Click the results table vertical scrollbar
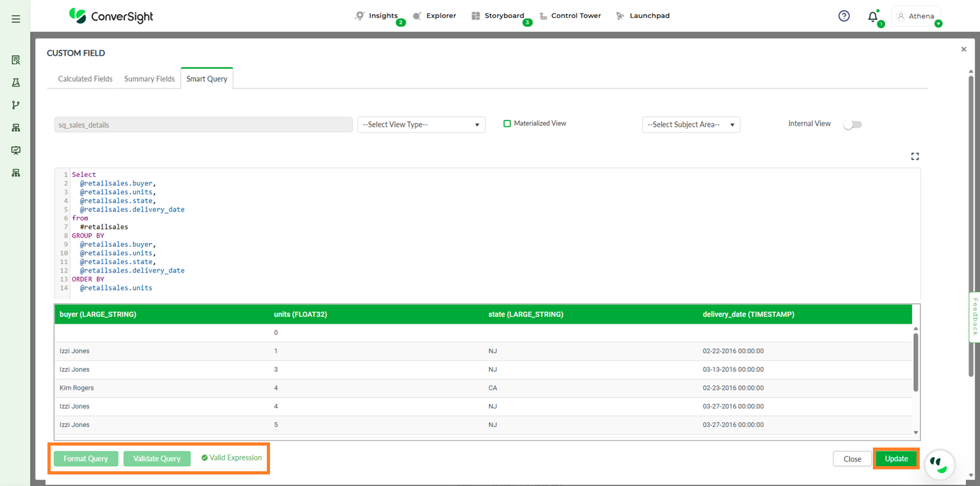 click(916, 362)
